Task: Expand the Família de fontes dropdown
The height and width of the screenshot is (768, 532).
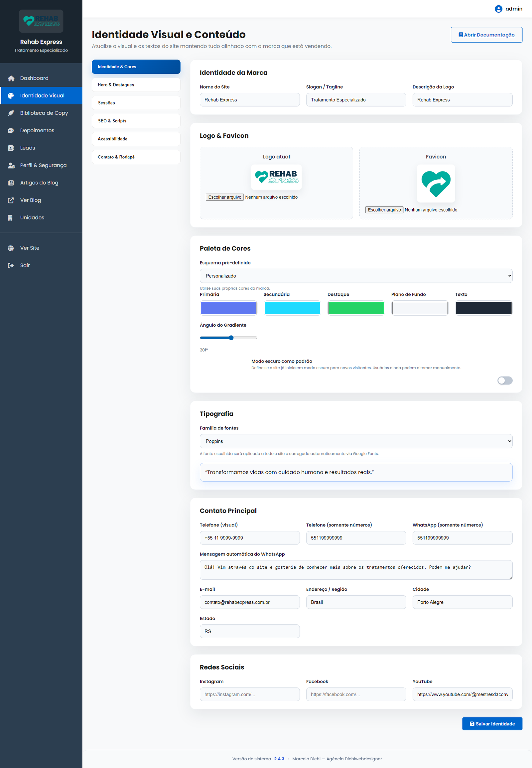Action: click(x=356, y=441)
